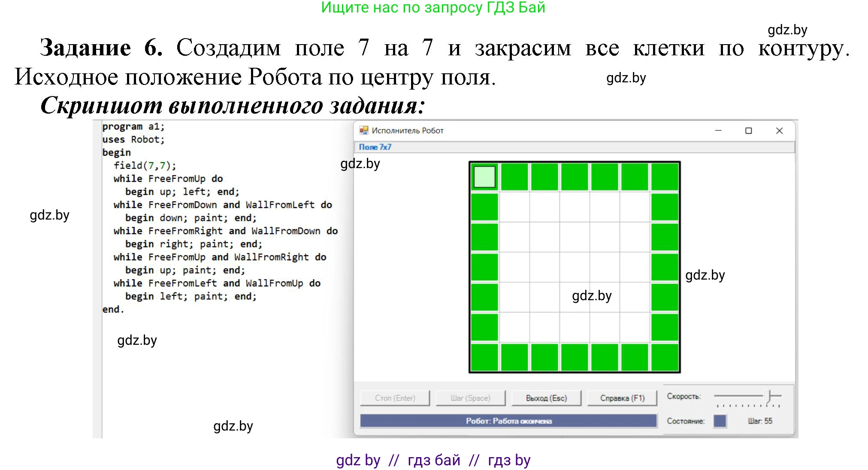Click the white center cell of field
The image size is (868, 470).
point(575,267)
